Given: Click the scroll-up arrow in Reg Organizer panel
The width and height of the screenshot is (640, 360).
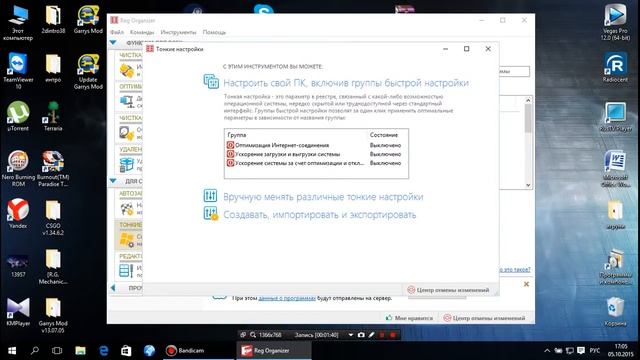Looking at the screenshot, I should (528, 100).
